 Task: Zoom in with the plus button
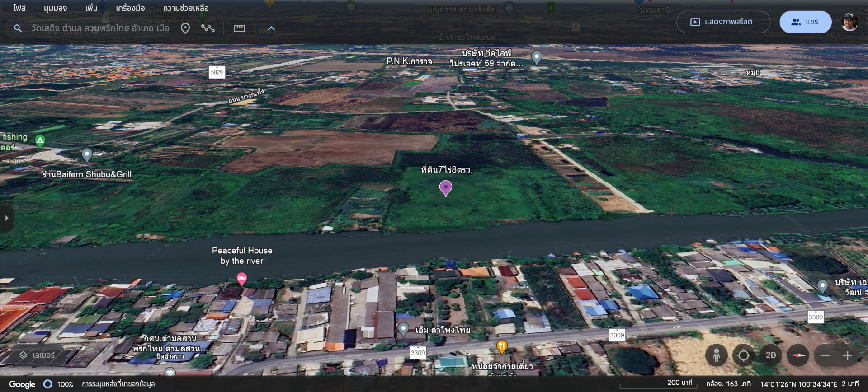coord(847,355)
